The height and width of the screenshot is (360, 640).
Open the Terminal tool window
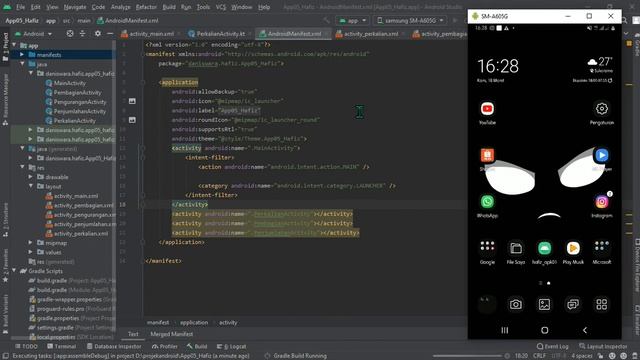click(62, 346)
